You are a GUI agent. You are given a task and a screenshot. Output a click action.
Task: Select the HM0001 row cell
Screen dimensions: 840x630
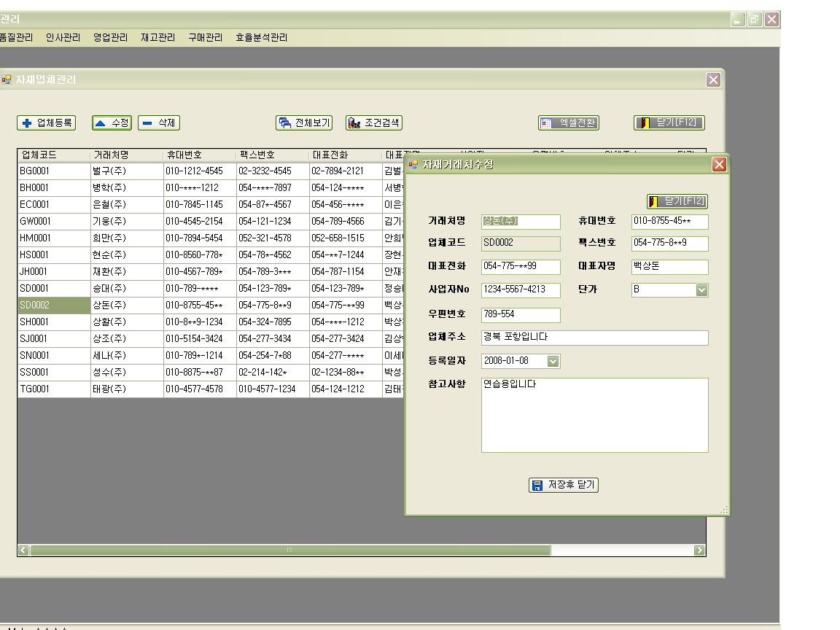pos(54,238)
